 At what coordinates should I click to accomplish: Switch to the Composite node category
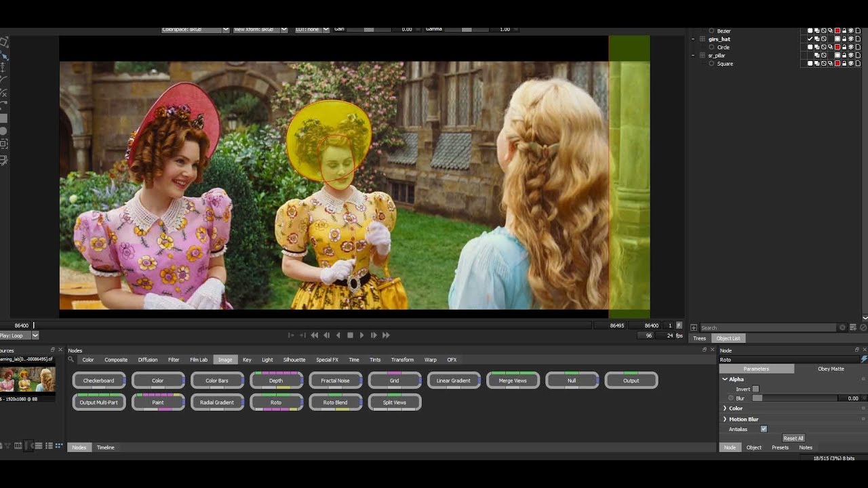[x=116, y=360]
